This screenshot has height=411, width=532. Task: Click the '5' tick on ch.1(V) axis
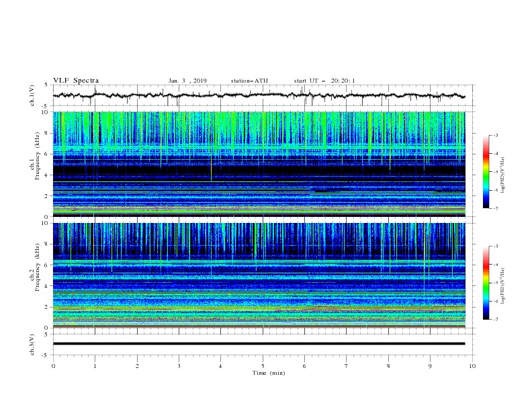click(46, 85)
